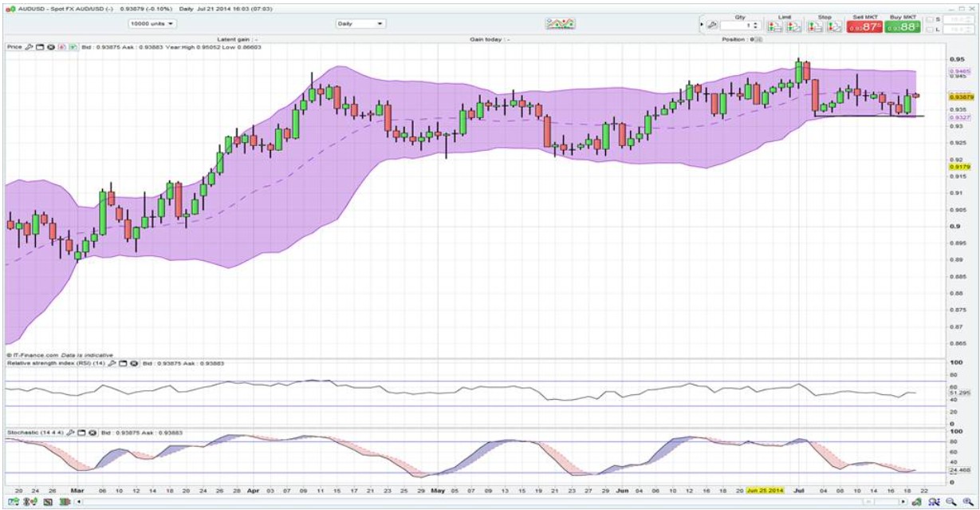Open the 10000 units dropdown
The image size is (980, 510).
click(x=152, y=24)
